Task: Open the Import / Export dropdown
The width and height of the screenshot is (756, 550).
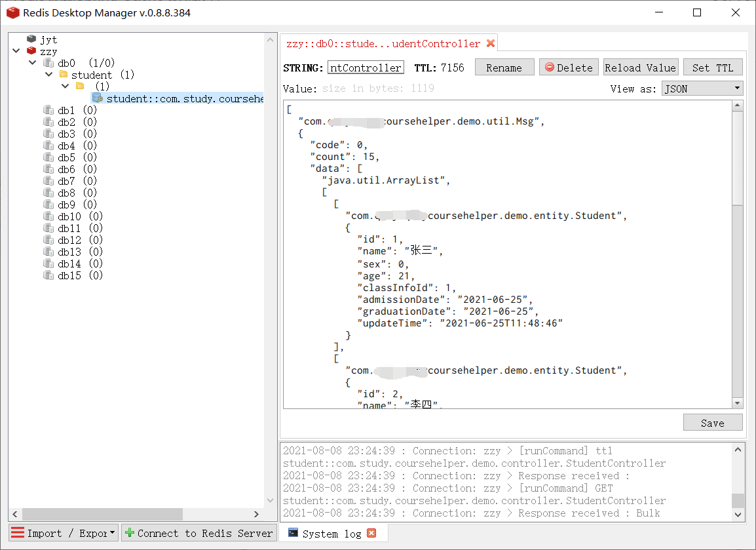Action: click(x=64, y=533)
